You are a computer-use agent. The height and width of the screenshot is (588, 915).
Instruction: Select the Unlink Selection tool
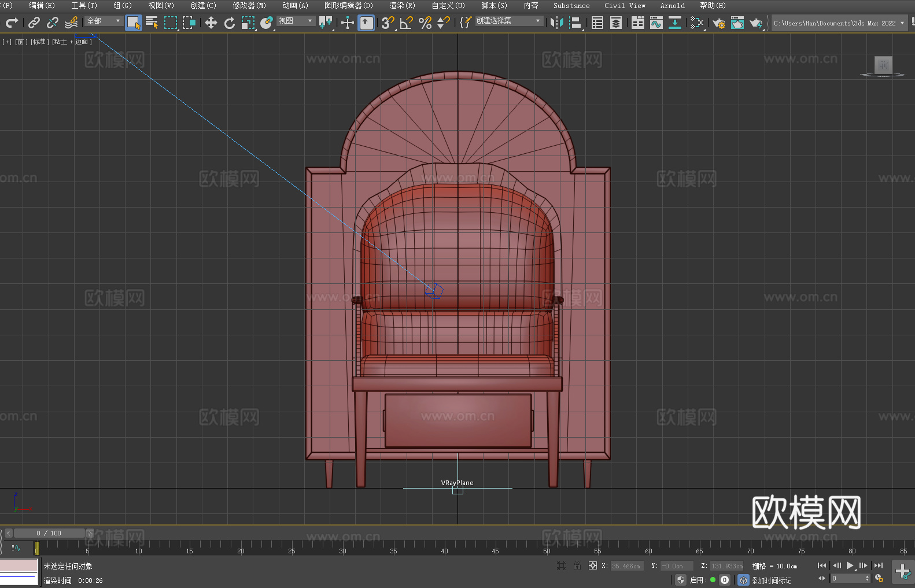pyautogui.click(x=53, y=23)
